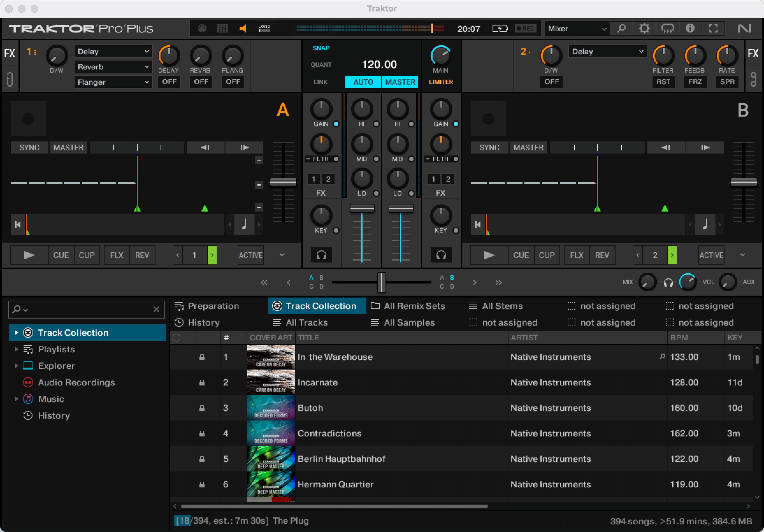Open the Mixer layout dropdown
This screenshot has width=764, height=532.
tap(577, 29)
